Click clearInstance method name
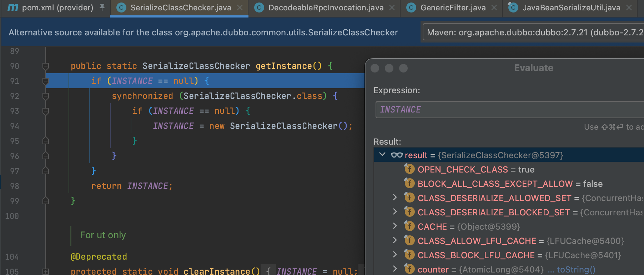The width and height of the screenshot is (644, 275). (217, 271)
